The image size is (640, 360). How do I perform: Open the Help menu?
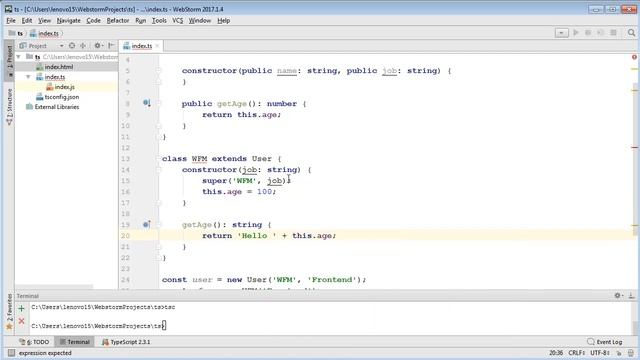click(x=224, y=20)
